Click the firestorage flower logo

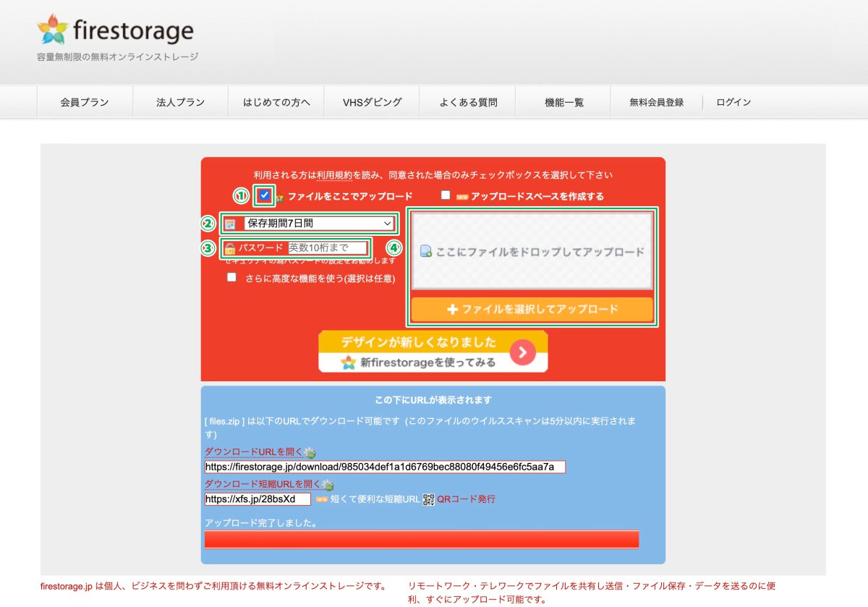(52, 30)
